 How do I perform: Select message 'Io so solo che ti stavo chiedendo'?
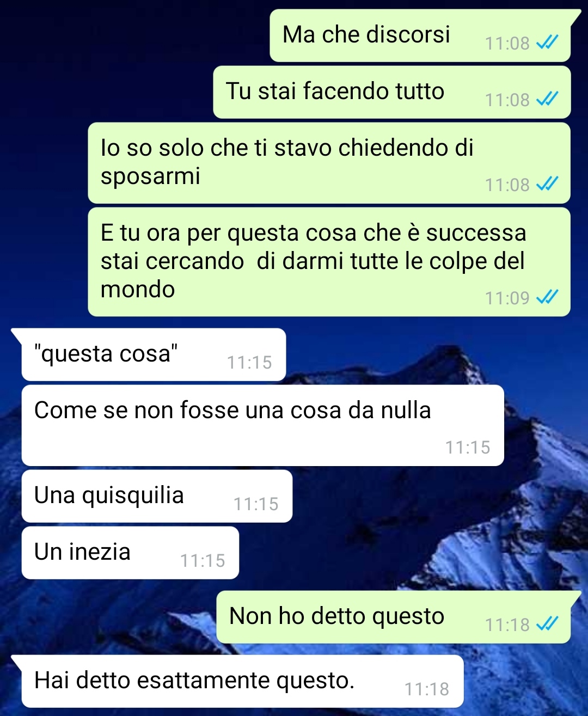coord(329,163)
